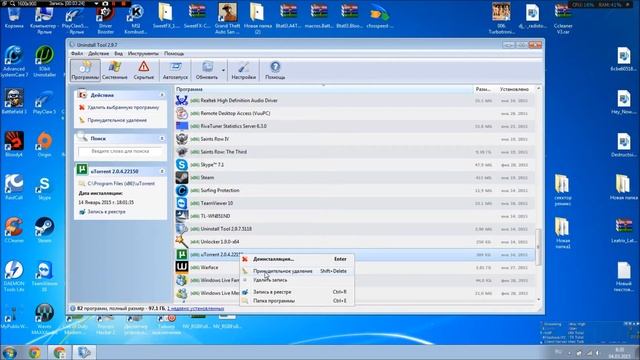Open the Вид menu
Viewport: 640px width, 360px height.
pos(118,53)
